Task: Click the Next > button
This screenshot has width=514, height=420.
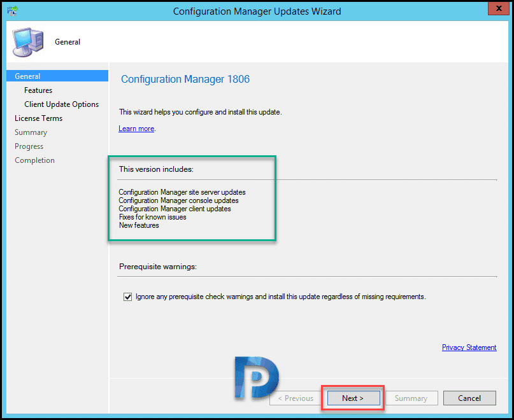Action: [x=353, y=398]
